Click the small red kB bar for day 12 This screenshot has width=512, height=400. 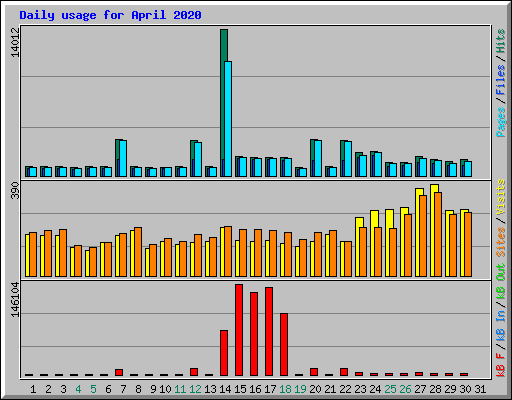[194, 372]
